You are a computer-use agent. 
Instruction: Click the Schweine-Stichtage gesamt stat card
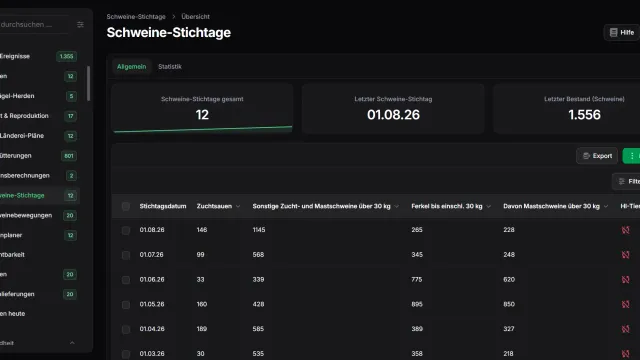coord(202,109)
